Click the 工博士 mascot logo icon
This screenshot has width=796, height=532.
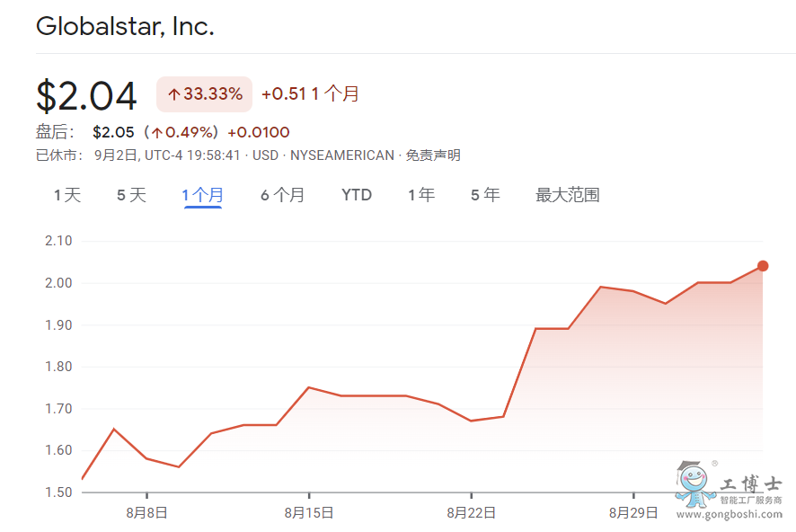pyautogui.click(x=694, y=486)
